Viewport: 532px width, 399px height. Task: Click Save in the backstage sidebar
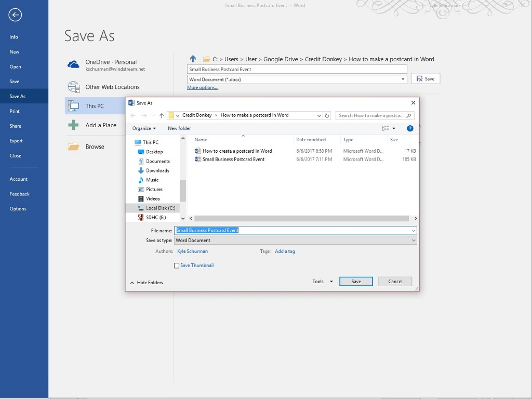pyautogui.click(x=14, y=81)
